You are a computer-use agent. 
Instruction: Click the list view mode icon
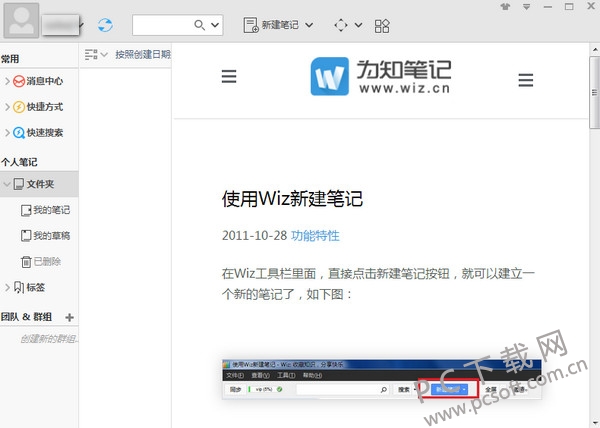tap(91, 55)
